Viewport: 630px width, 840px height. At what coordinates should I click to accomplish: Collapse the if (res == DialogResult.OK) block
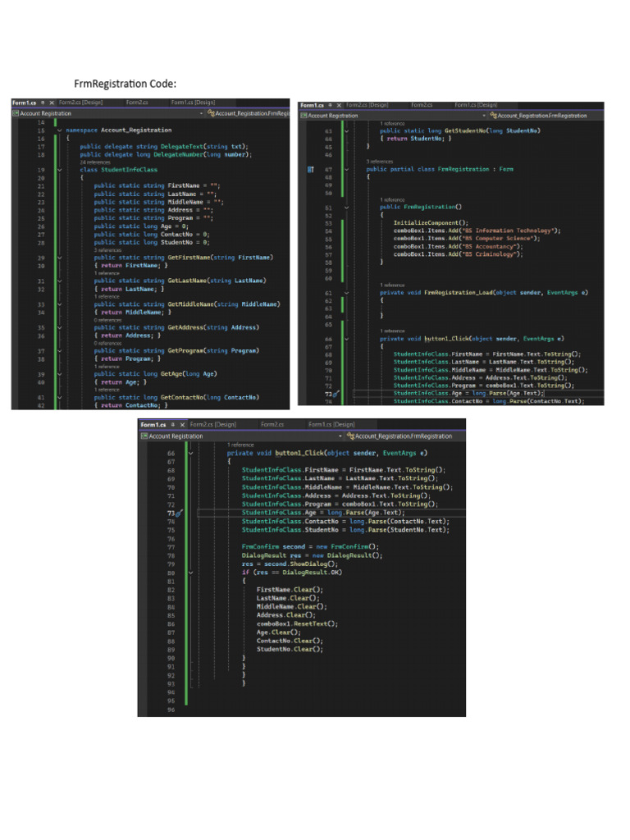190,573
